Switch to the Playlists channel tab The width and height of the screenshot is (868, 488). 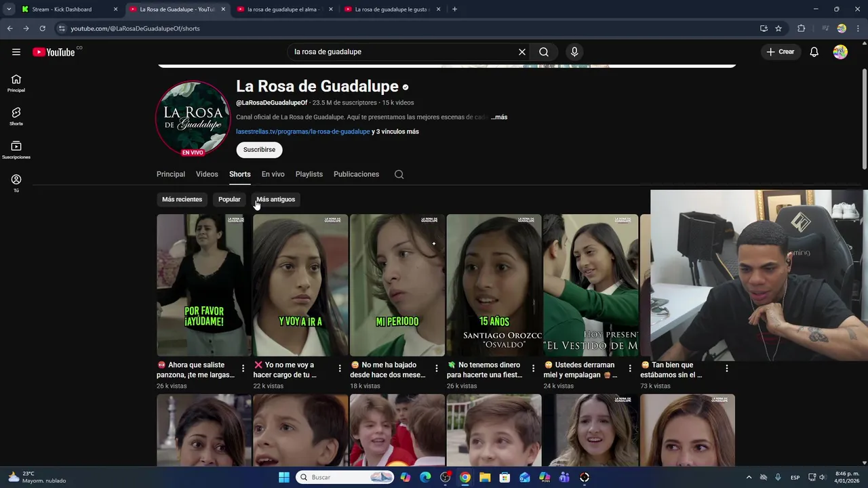pyautogui.click(x=309, y=174)
